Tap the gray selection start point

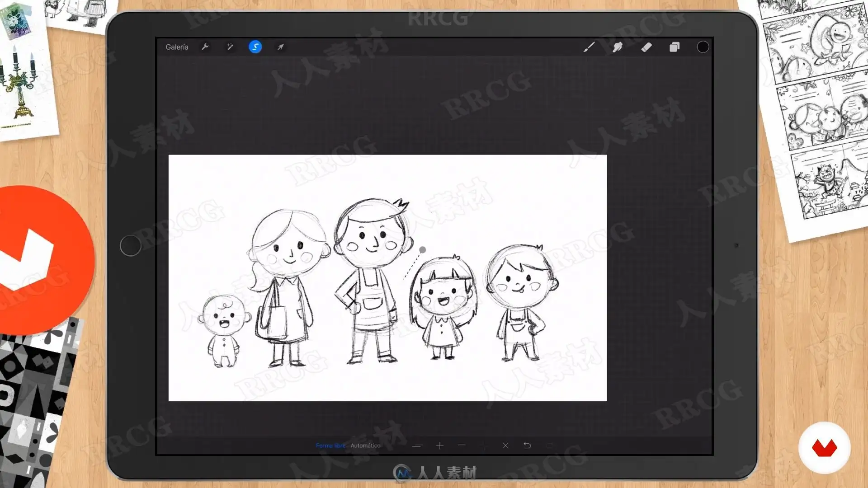click(422, 250)
